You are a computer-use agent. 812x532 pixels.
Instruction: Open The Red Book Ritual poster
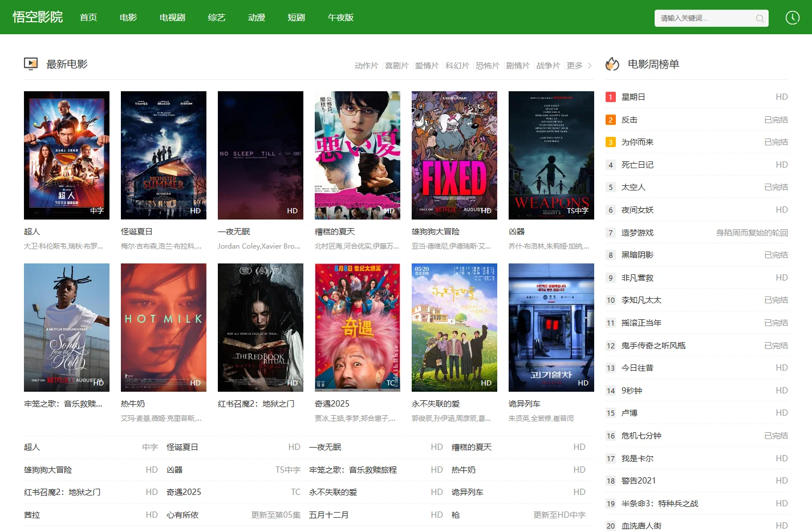pyautogui.click(x=261, y=327)
